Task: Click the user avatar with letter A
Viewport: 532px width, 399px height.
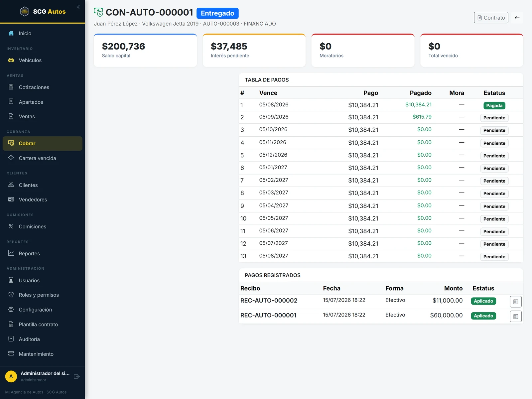Action: point(11,376)
